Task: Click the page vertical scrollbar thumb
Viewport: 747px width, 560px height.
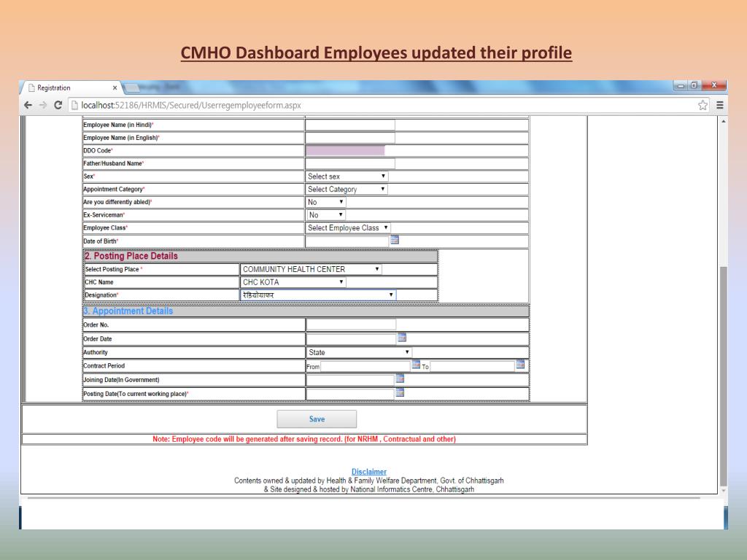Action: (x=723, y=376)
